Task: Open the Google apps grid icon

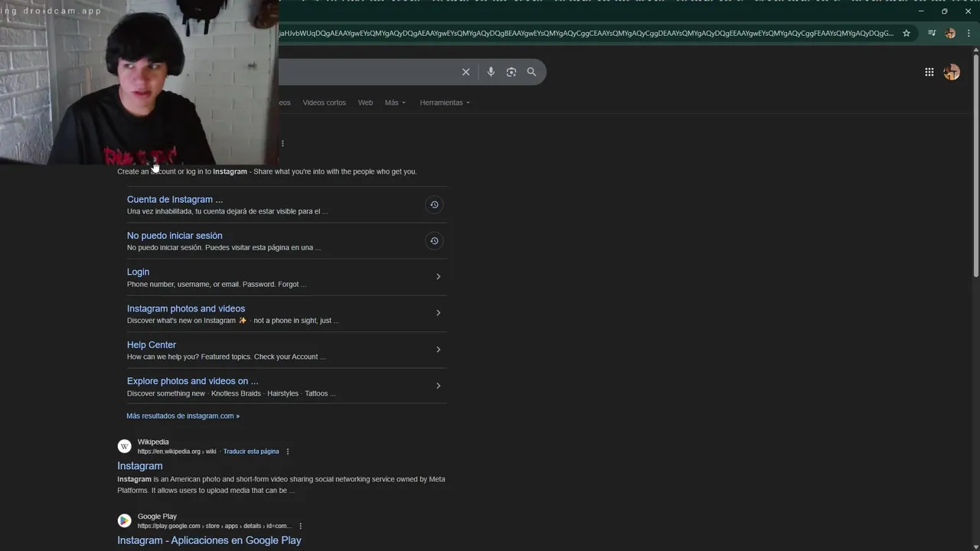Action: [929, 72]
